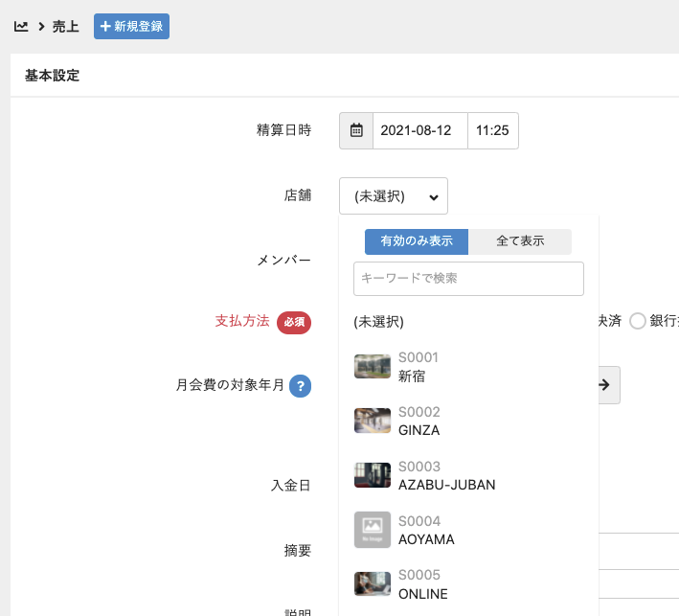Click the calendar icon beside the date
This screenshot has height=616, width=679.
356,131
